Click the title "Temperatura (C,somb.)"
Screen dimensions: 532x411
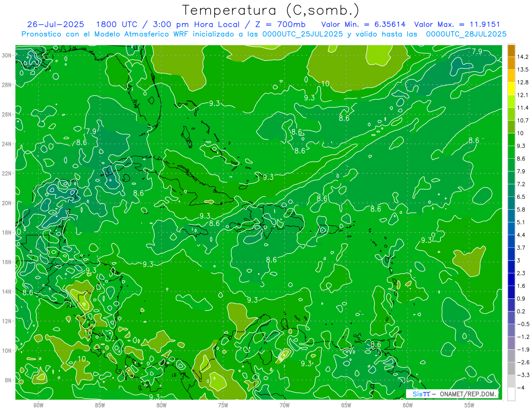click(271, 10)
